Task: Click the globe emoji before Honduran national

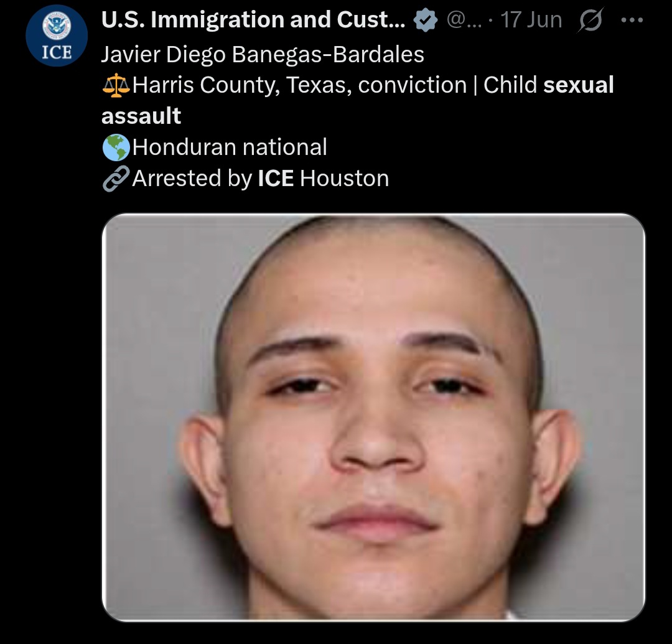Action: 116,147
